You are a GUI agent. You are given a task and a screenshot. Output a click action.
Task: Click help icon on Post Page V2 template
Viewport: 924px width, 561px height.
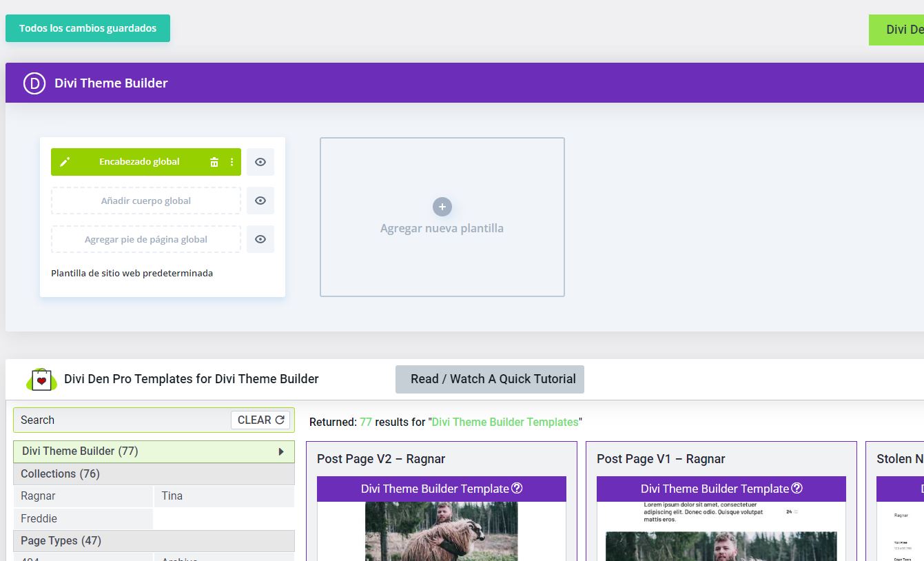[517, 488]
